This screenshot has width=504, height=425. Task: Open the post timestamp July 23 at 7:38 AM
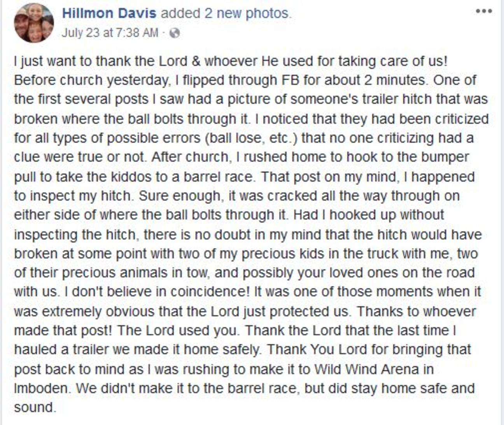(110, 33)
